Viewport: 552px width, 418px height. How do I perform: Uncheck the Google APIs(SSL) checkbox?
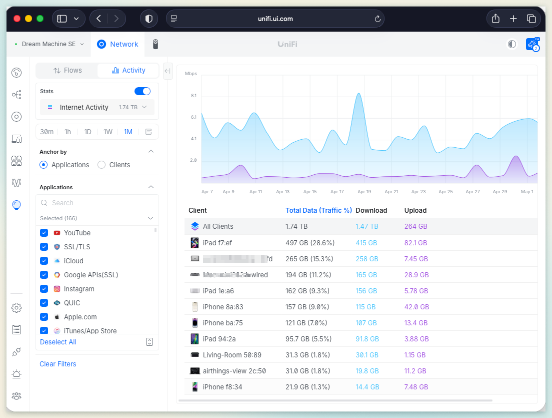point(44,275)
